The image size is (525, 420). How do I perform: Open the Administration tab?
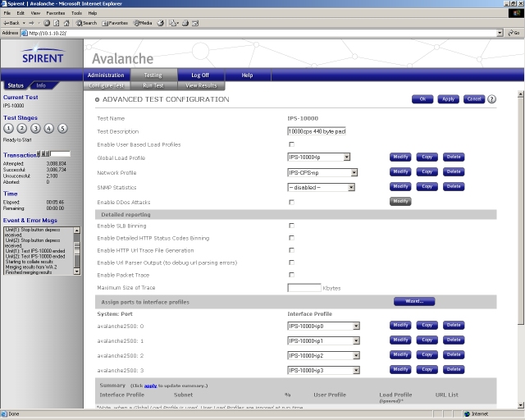tap(106, 75)
